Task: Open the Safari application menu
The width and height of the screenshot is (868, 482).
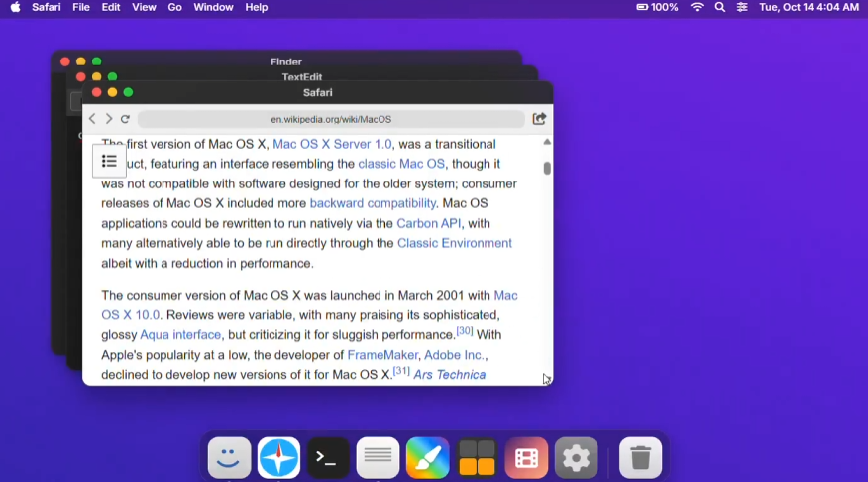Action: click(47, 7)
